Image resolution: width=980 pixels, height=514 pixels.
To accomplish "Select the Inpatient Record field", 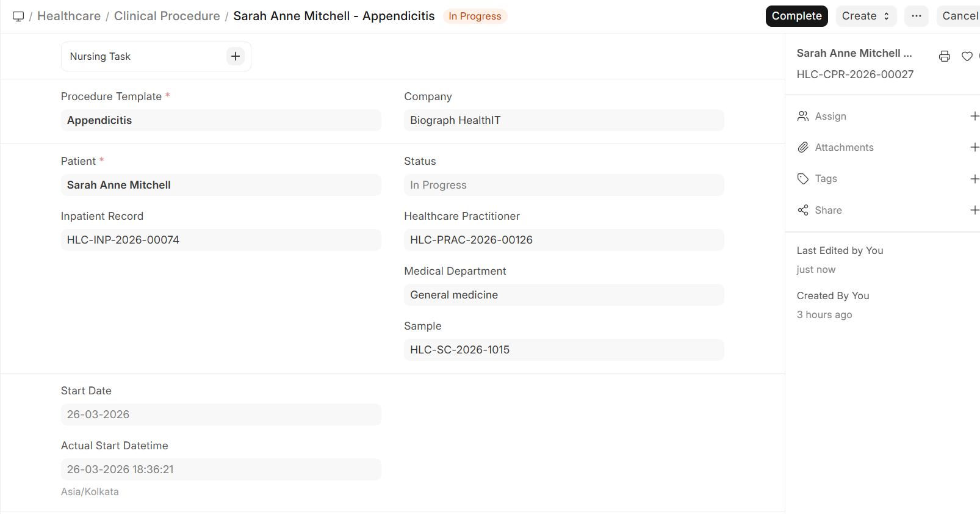I will [221, 240].
